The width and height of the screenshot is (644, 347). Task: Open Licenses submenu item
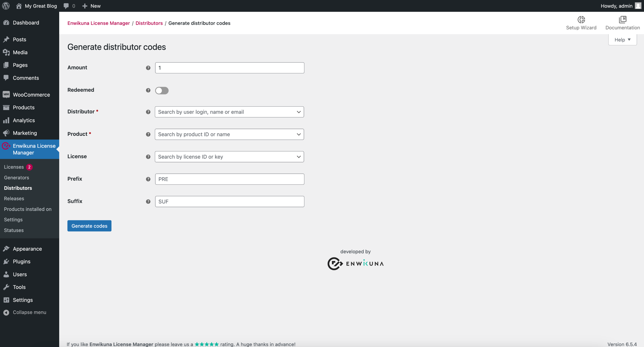click(14, 167)
